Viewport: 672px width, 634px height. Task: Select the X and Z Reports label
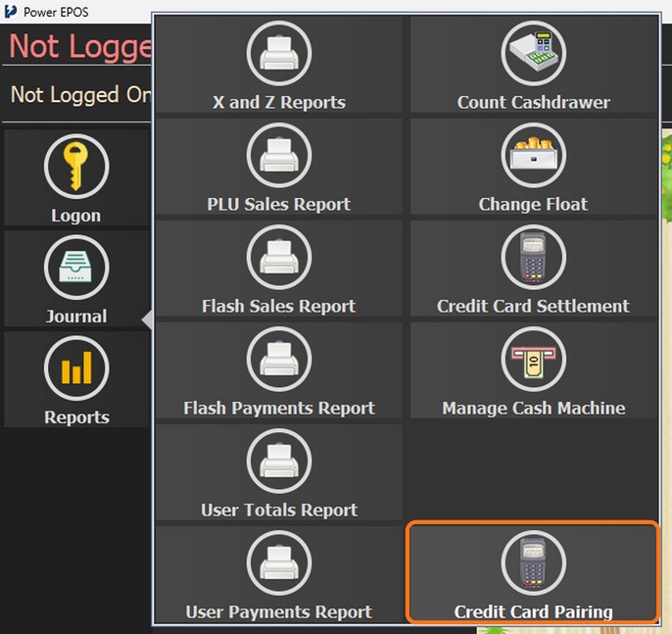click(x=279, y=103)
